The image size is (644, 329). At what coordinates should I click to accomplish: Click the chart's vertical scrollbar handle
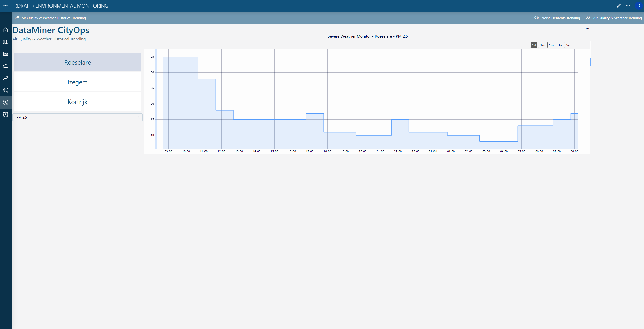pos(590,62)
